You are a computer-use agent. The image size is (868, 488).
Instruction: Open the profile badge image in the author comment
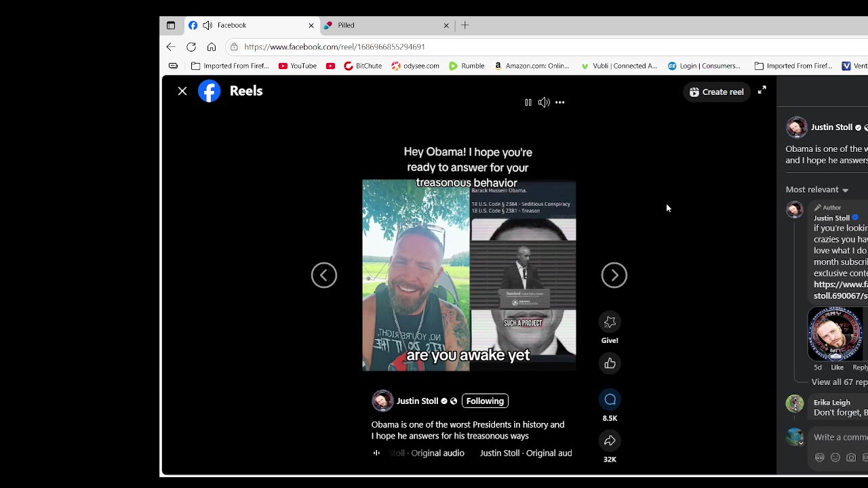point(835,334)
